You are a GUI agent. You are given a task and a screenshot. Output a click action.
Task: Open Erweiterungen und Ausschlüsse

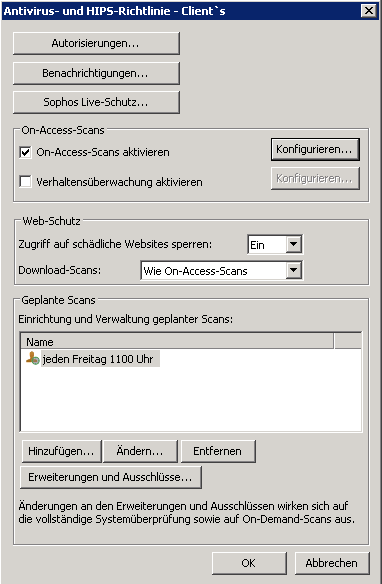pyautogui.click(x=111, y=477)
